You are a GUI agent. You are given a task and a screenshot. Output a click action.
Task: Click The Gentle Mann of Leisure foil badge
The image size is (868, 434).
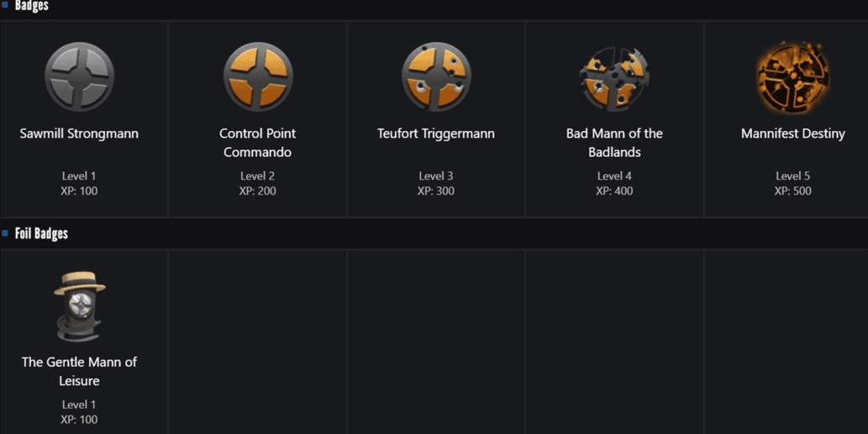click(x=79, y=306)
